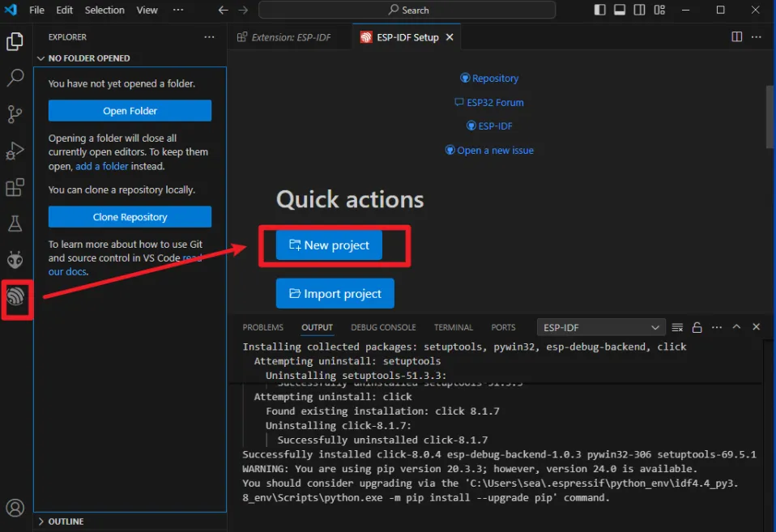Click 'Successfully uninstalled click-8.1.7' output line
776x532 pixels.
(382, 440)
